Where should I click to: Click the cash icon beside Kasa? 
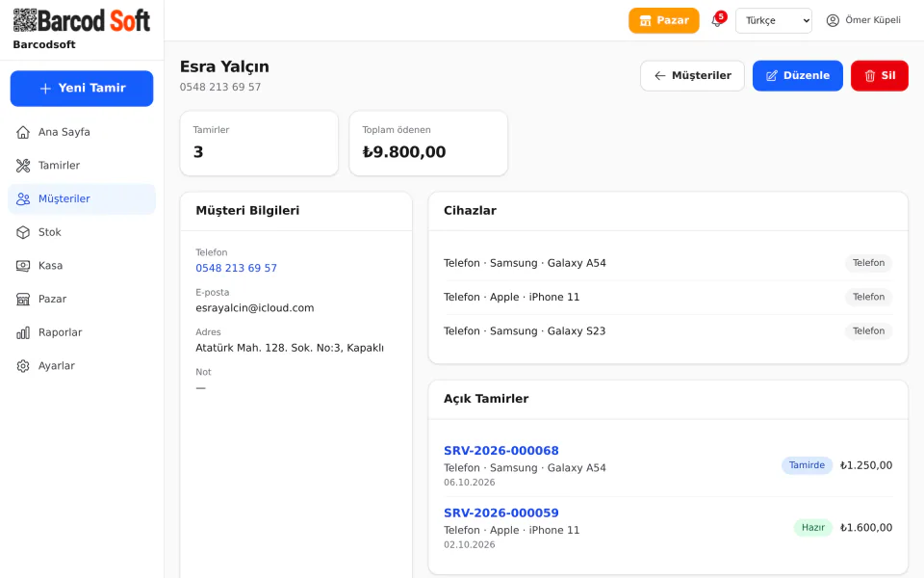click(23, 266)
